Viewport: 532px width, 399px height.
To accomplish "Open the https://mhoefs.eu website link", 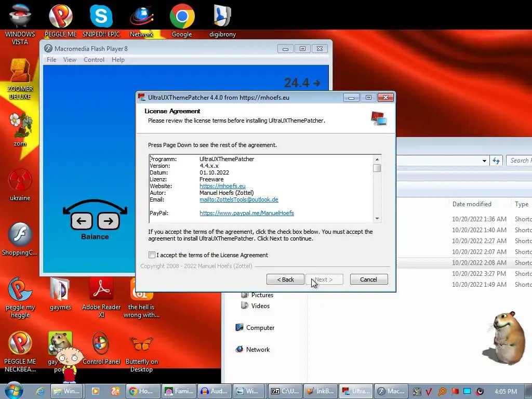I will coord(222,186).
